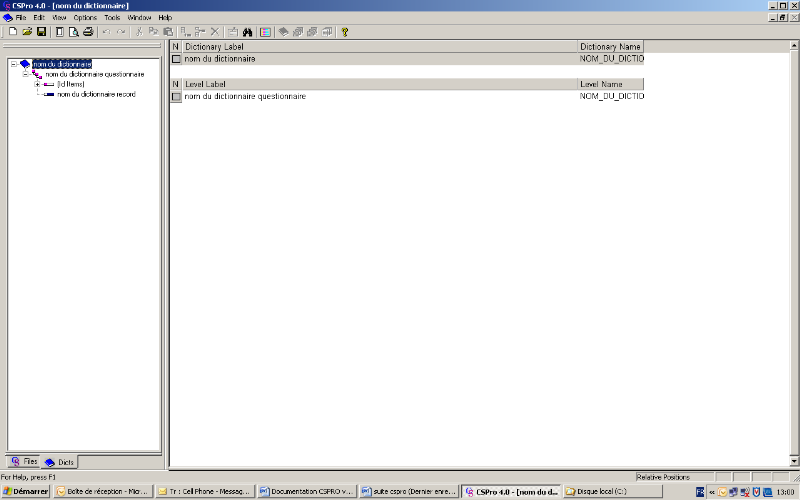Click the Add item tree icon in toolbar
Image resolution: width=800 pixels, height=500 pixels.
click(200, 32)
